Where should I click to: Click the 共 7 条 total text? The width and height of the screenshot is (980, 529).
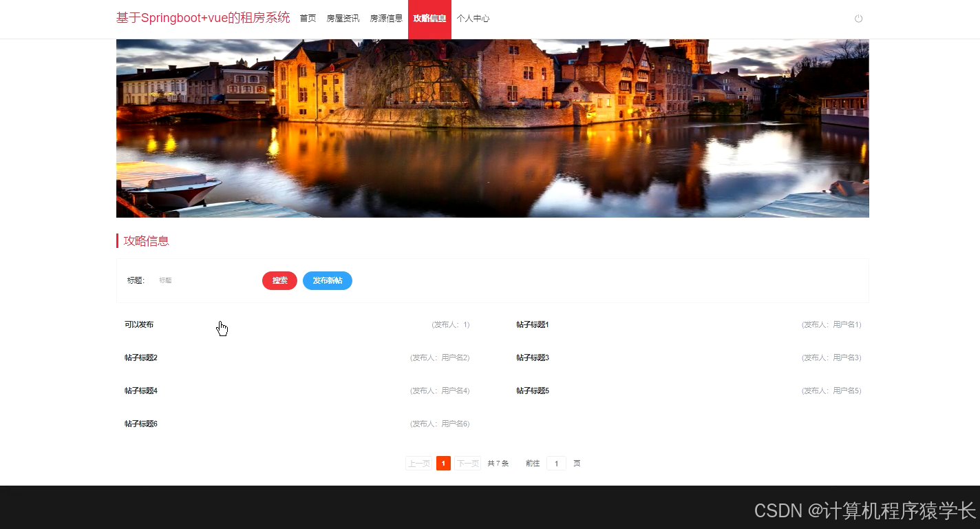tap(498, 464)
